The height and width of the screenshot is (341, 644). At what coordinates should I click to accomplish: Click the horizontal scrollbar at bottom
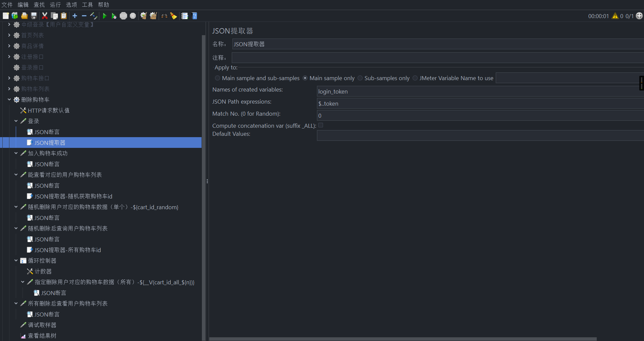tap(403, 339)
